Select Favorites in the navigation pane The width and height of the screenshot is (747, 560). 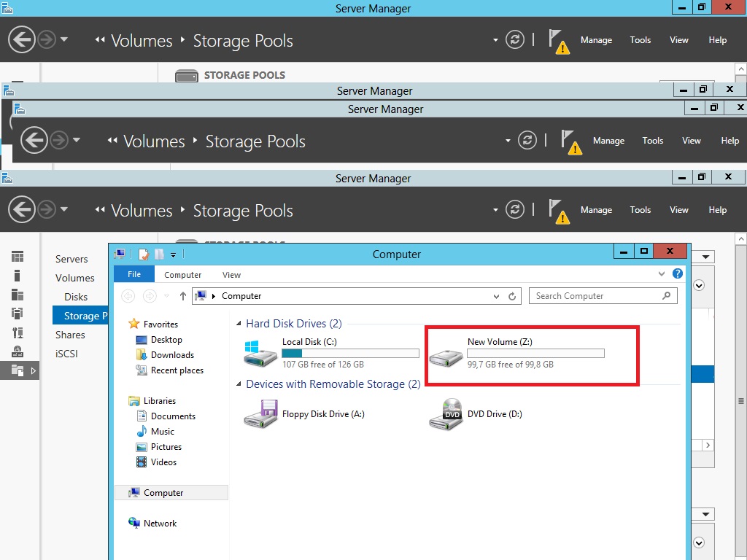click(160, 324)
